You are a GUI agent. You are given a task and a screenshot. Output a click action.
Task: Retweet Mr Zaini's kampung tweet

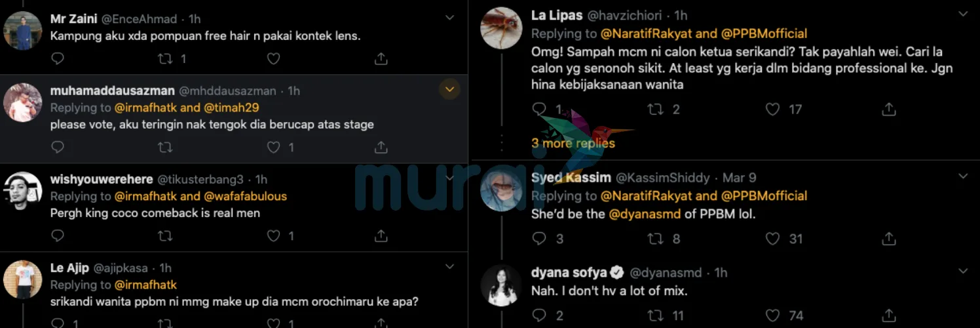tap(165, 59)
